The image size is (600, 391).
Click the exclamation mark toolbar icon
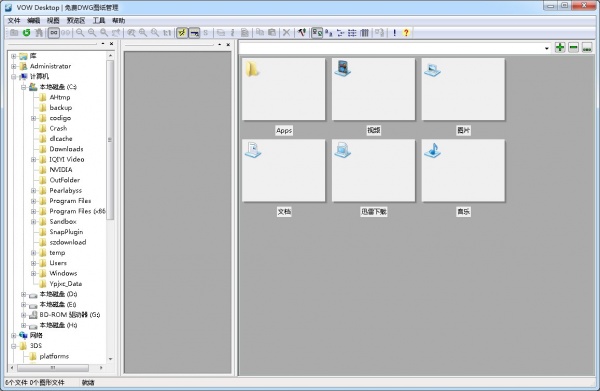click(x=395, y=33)
